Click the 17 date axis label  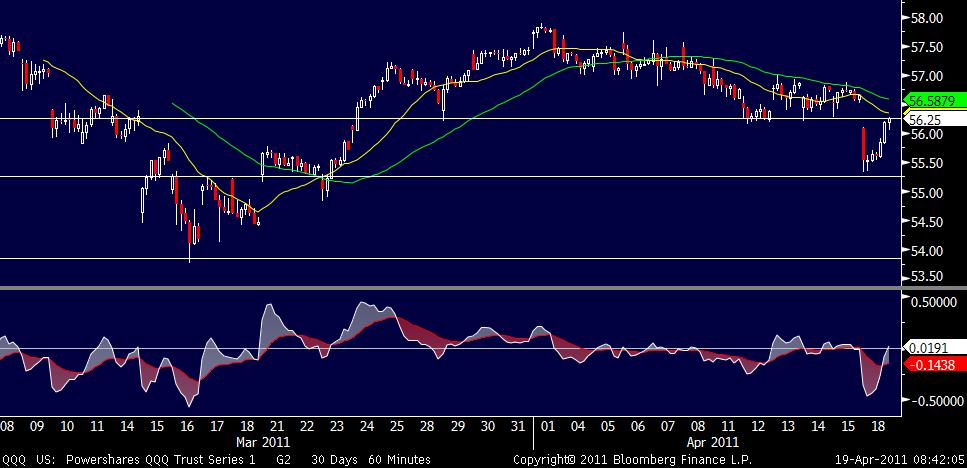click(217, 426)
